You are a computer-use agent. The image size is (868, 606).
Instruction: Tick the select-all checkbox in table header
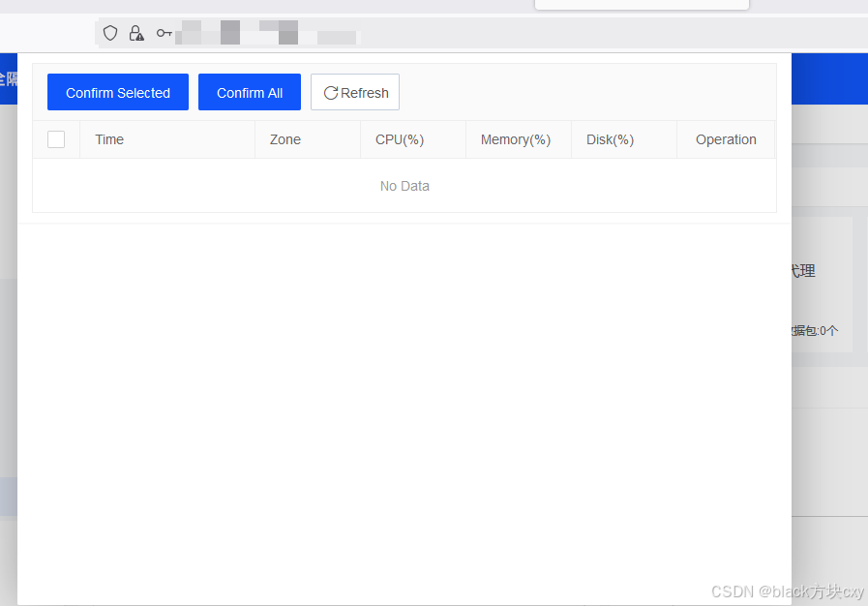click(56, 139)
